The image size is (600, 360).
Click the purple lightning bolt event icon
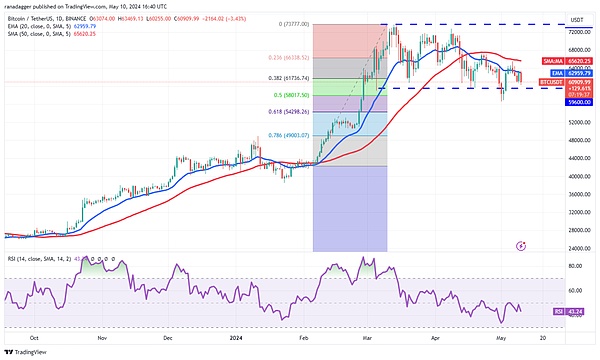tap(521, 246)
